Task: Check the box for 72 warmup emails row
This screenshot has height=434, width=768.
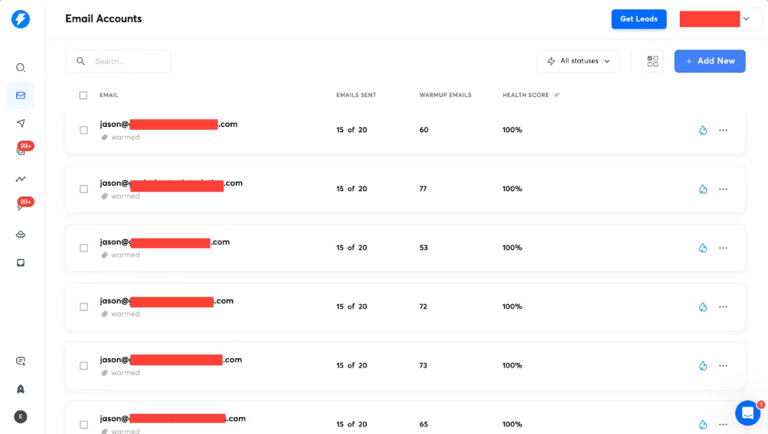Action: click(84, 307)
